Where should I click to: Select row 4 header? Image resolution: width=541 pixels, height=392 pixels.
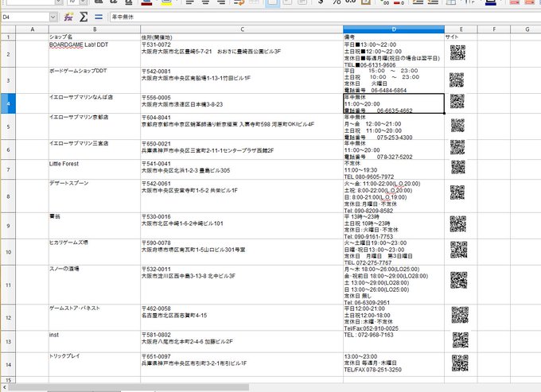click(8, 103)
